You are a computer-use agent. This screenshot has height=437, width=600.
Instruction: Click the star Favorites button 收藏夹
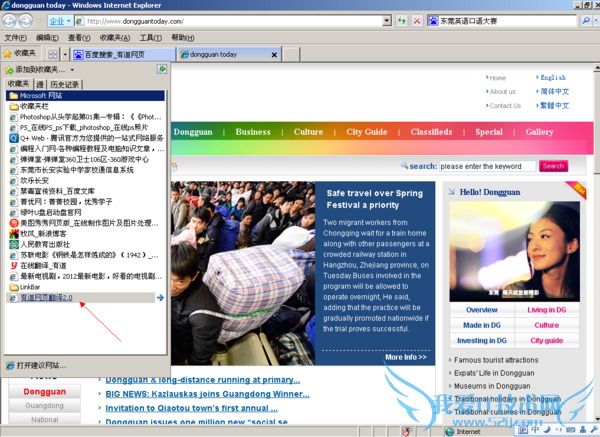pos(20,54)
